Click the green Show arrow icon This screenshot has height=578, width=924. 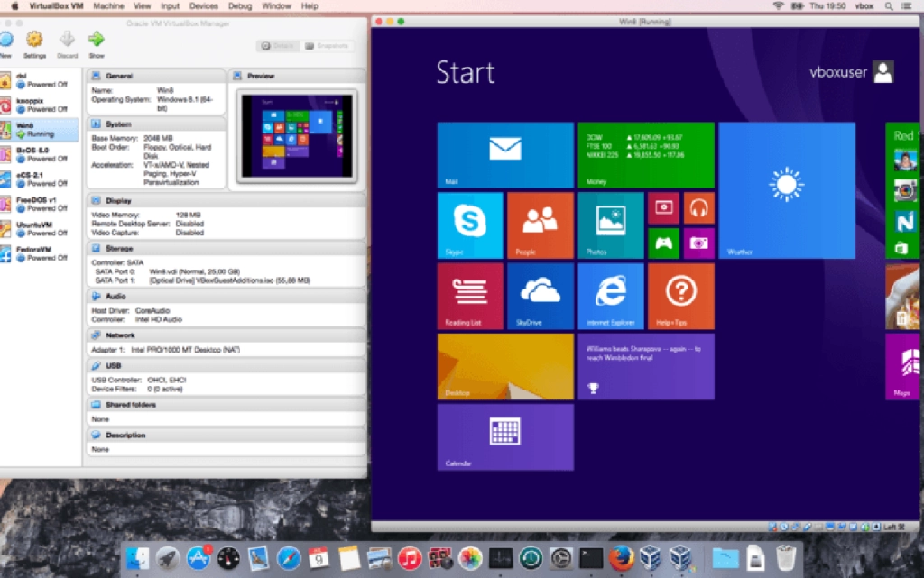[x=96, y=41]
